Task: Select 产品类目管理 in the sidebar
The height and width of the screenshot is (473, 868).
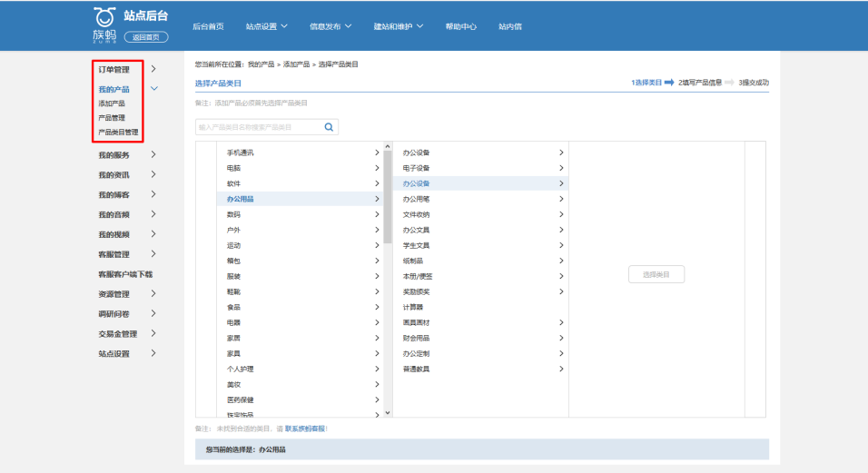Action: click(118, 133)
